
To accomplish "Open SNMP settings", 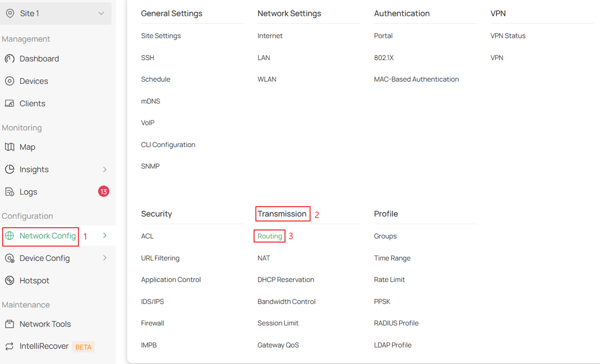I will (x=150, y=166).
